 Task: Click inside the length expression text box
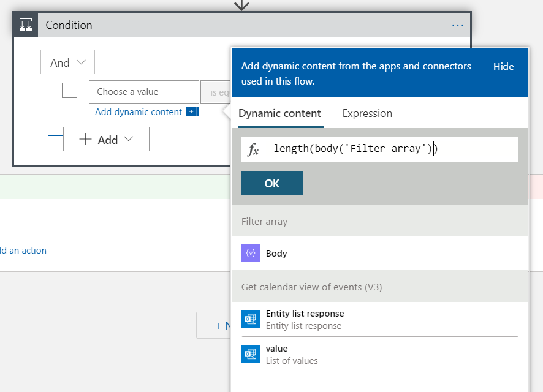click(392, 149)
